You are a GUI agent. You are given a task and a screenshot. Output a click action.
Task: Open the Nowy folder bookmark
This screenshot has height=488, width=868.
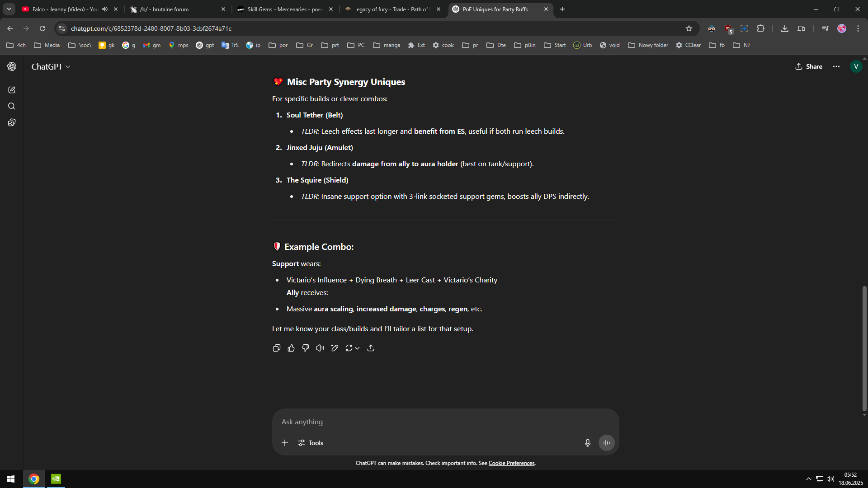click(648, 45)
